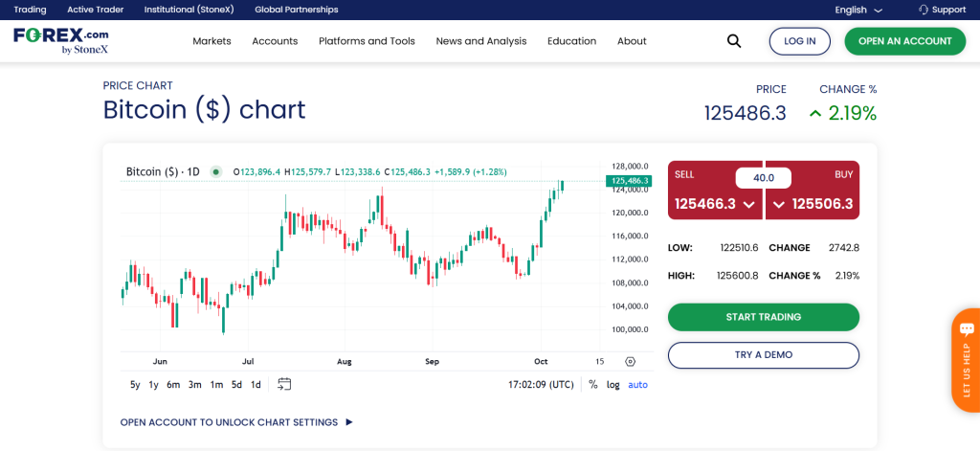Viewport: 980px width, 451px height.
Task: Click the Oct label on time axis
Action: [x=541, y=362]
